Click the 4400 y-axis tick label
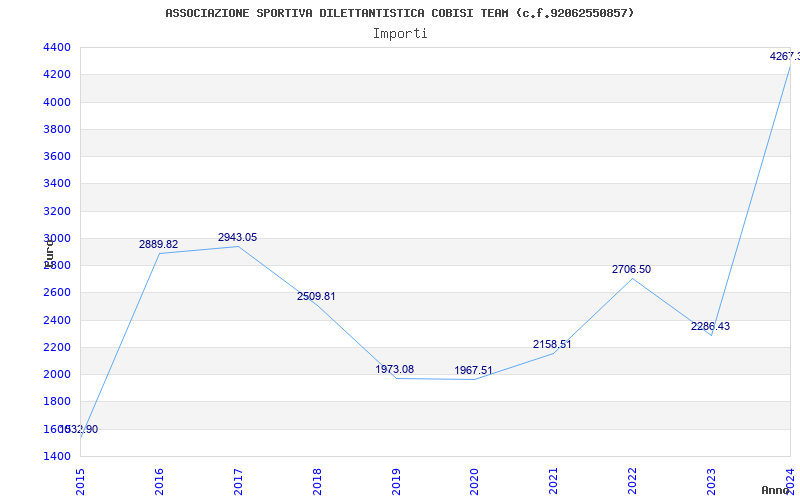The height and width of the screenshot is (500, 800). (57, 47)
